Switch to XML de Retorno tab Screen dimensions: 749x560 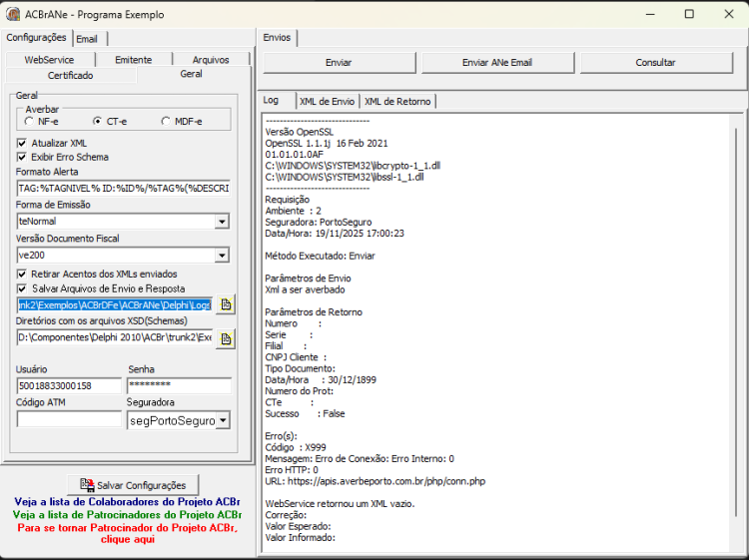[397, 101]
